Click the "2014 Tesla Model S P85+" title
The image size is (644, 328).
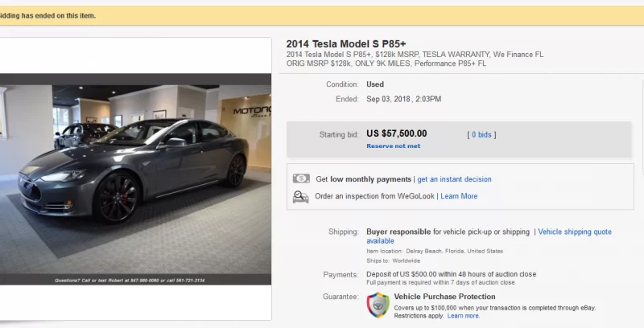tap(345, 43)
